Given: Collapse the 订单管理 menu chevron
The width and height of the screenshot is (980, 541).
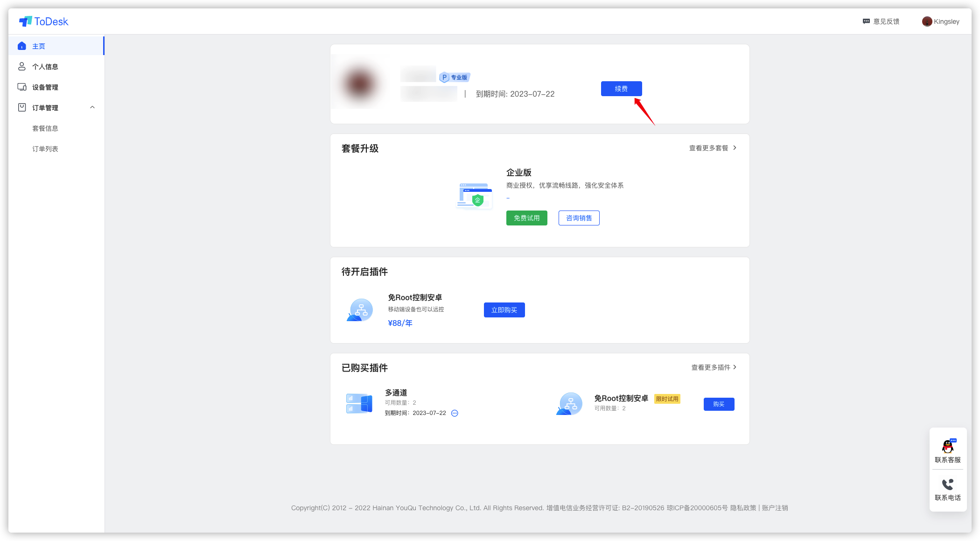Looking at the screenshot, I should [92, 107].
